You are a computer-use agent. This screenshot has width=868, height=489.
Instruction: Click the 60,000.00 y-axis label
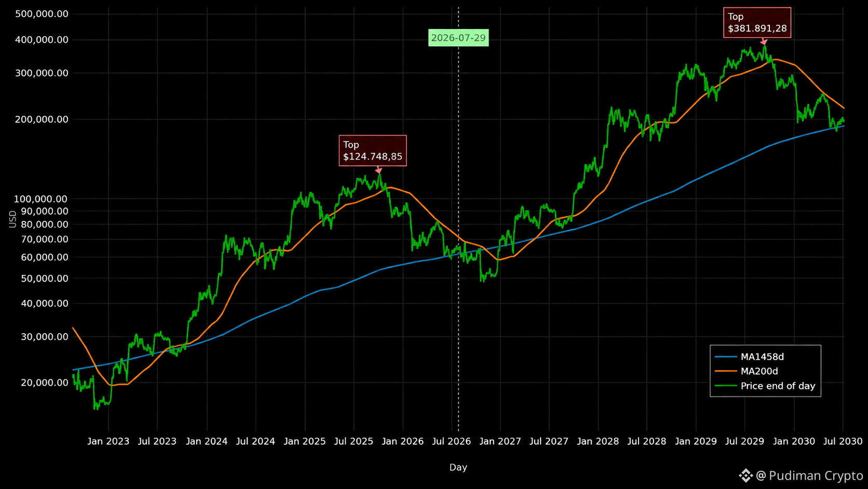(x=45, y=257)
